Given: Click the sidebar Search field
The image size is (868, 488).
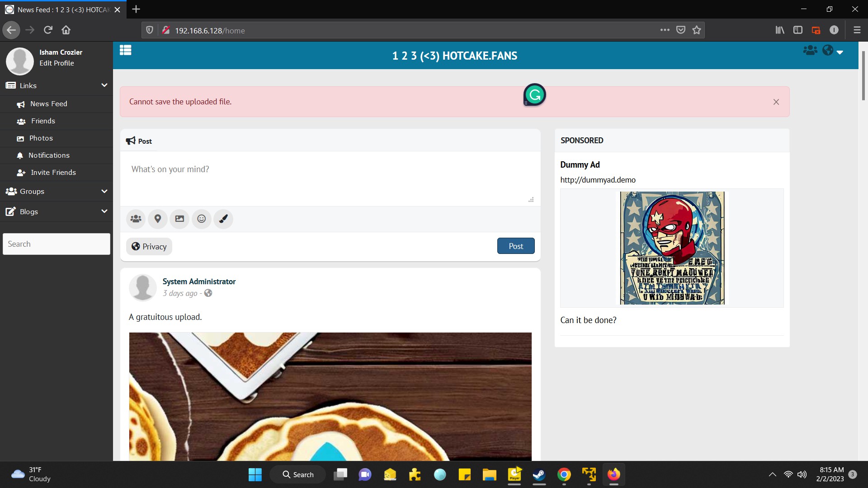Looking at the screenshot, I should (x=57, y=244).
